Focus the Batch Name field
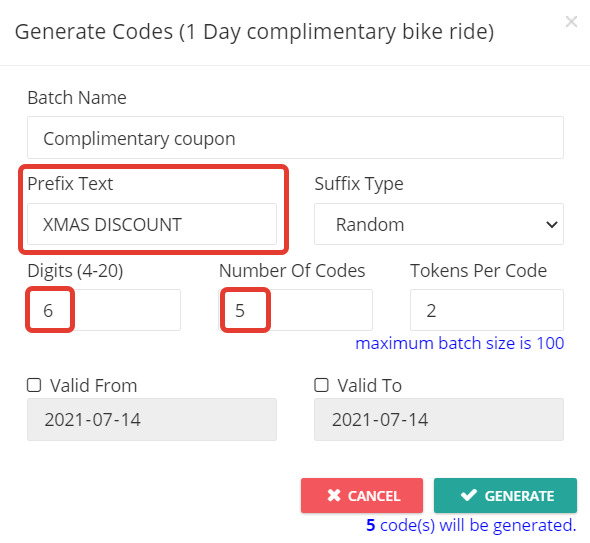This screenshot has height=543, width=590. pos(295,138)
